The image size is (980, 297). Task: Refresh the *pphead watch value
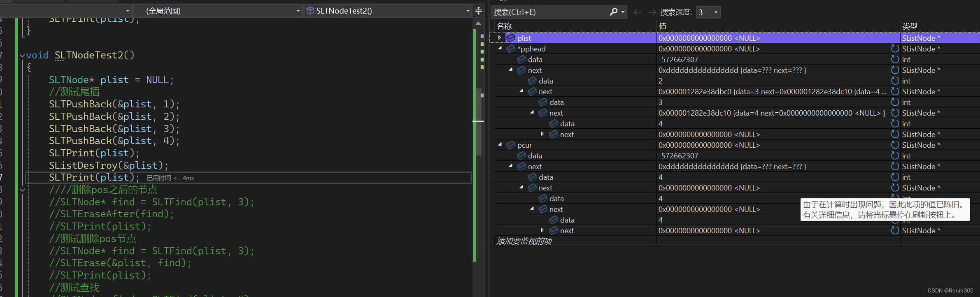[895, 49]
